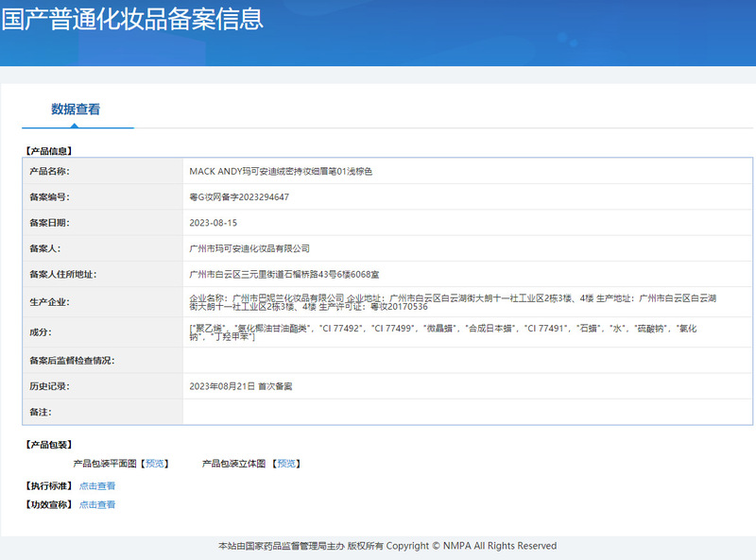Click the 备案人住所地址 address value
The image size is (756, 560).
pyautogui.click(x=284, y=274)
